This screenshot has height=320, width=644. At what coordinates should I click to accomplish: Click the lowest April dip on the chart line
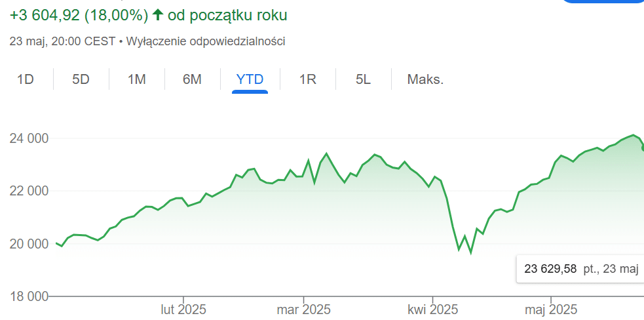470,252
